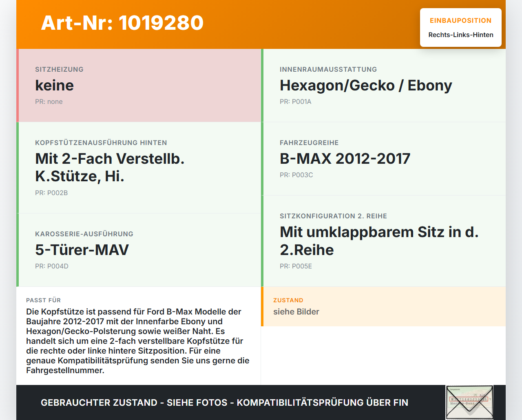Click the SITZHEIZUNG label
The image size is (522, 420).
coord(59,69)
